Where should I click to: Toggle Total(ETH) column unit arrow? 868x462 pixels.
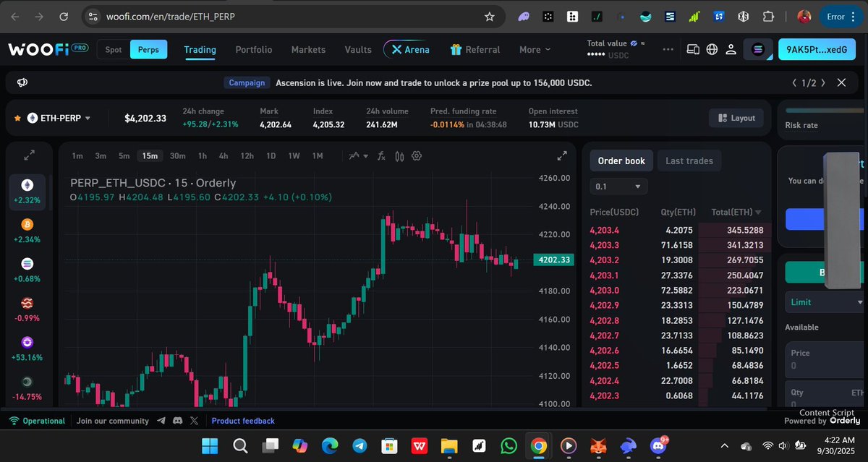758,212
